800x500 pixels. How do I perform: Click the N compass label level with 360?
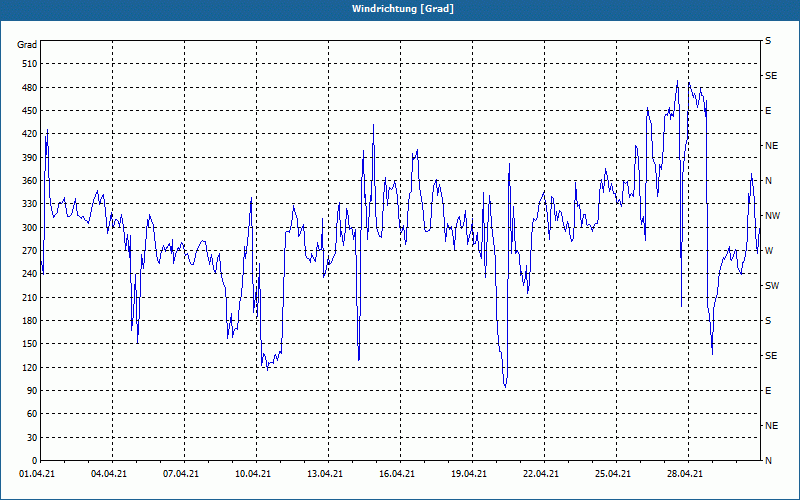pos(769,181)
